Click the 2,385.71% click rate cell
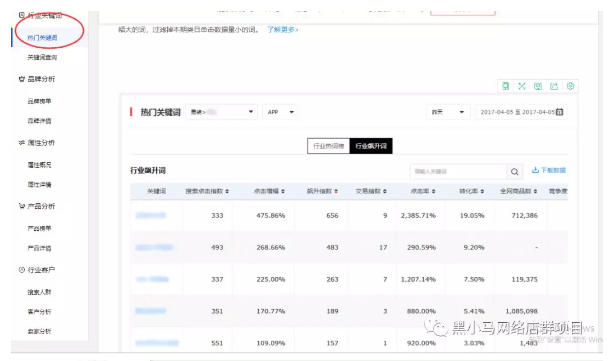This screenshot has height=361, width=609. (418, 215)
